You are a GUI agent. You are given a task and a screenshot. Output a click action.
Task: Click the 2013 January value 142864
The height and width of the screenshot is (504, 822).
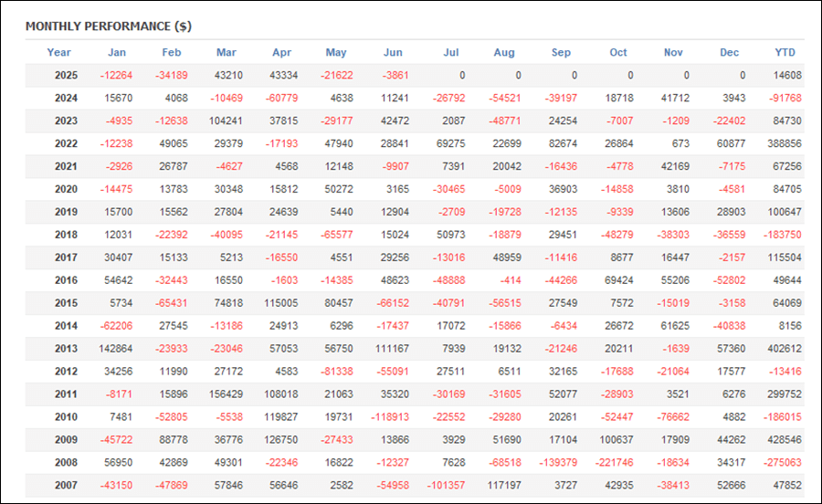(116, 349)
